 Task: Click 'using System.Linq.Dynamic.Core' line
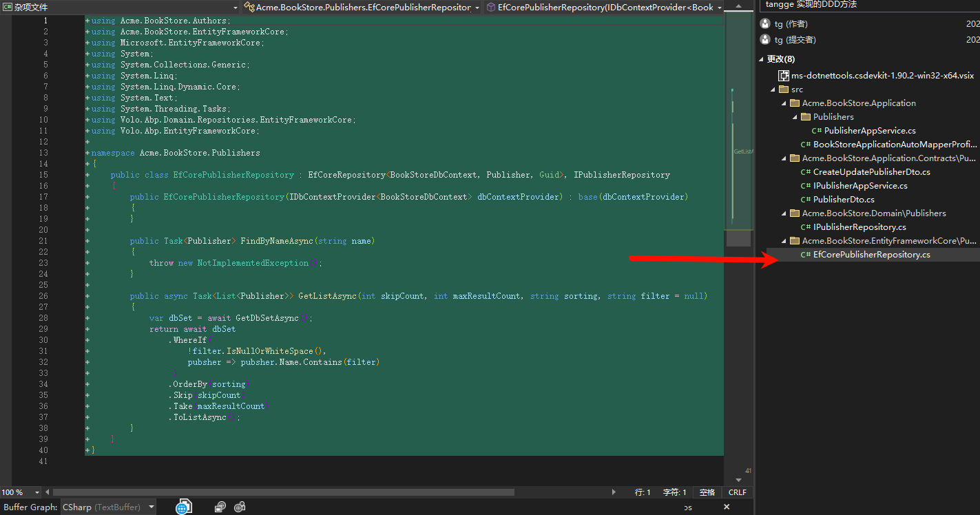pyautogui.click(x=165, y=87)
